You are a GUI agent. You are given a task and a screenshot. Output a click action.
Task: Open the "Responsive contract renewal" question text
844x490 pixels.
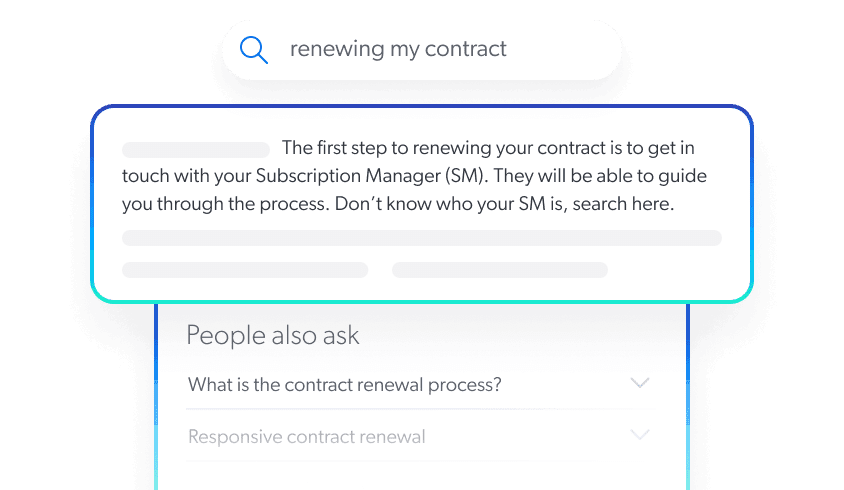tap(306, 437)
